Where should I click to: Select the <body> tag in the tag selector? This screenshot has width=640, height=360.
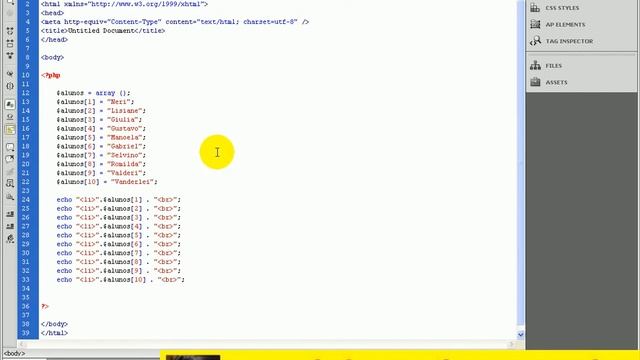click(14, 353)
